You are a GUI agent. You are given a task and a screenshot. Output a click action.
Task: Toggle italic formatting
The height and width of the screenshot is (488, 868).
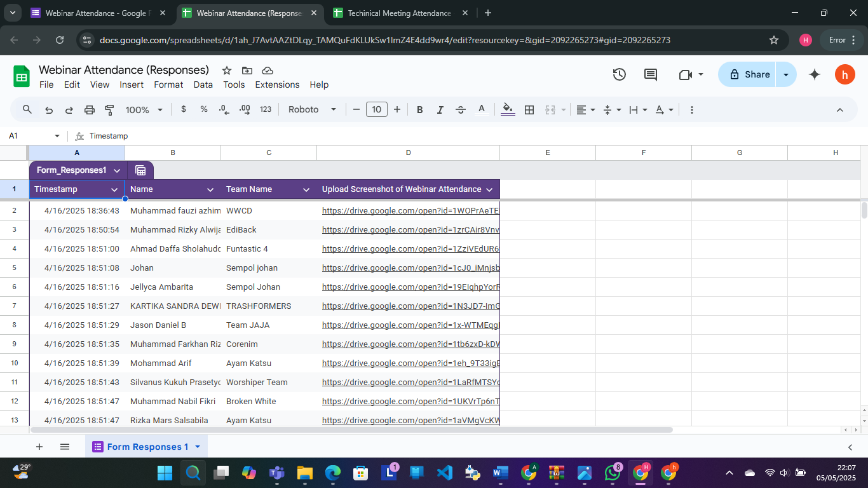click(440, 110)
